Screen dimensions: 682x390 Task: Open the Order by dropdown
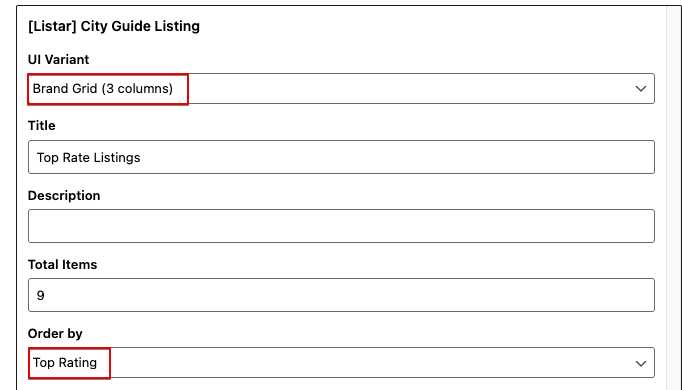coord(341,363)
